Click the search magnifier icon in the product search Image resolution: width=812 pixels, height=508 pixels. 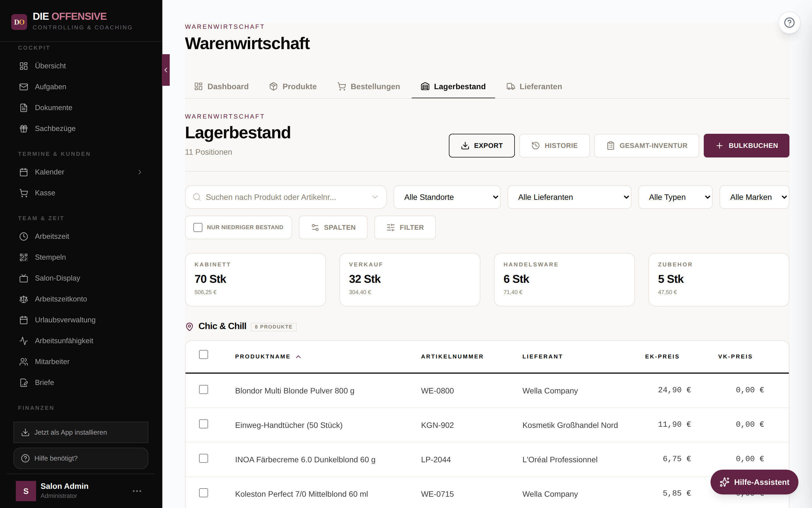[x=197, y=197]
